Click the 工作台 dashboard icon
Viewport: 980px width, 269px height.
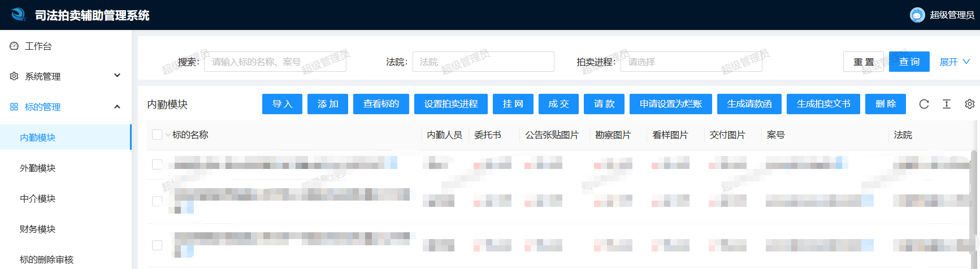pos(14,46)
